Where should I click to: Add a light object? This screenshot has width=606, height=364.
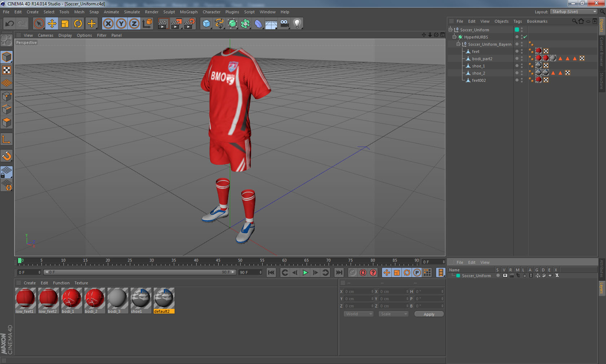[297, 24]
